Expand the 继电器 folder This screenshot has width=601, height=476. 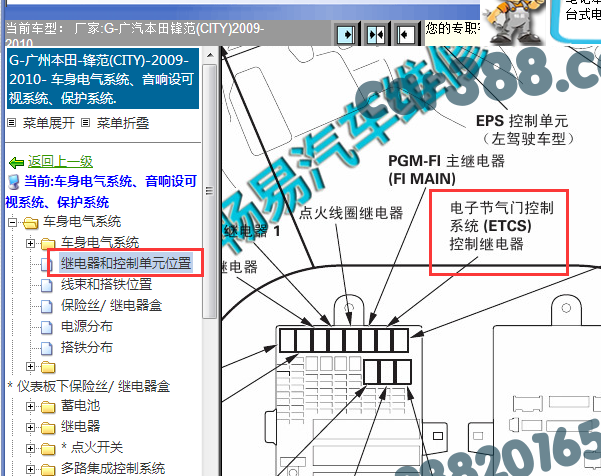click(31, 427)
